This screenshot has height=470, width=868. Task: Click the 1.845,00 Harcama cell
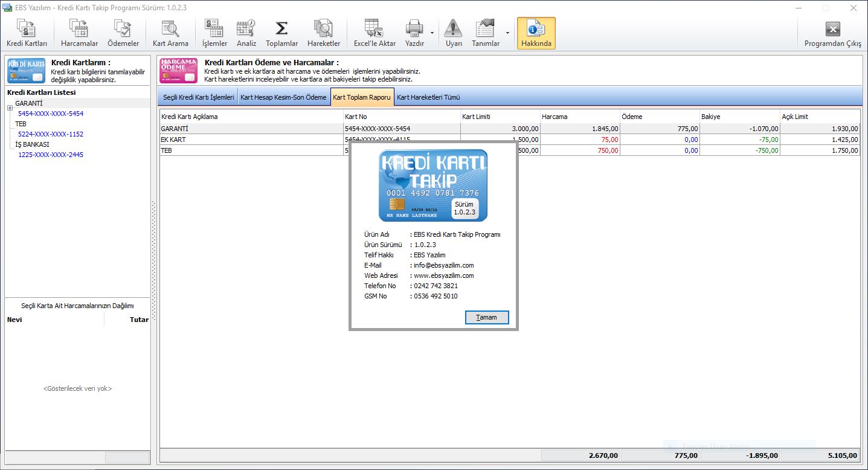(x=580, y=129)
